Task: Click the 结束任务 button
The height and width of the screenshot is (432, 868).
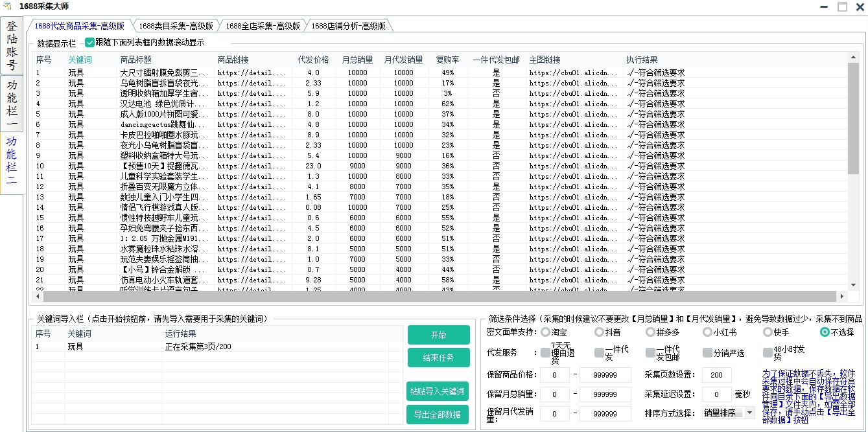Action: (x=439, y=358)
